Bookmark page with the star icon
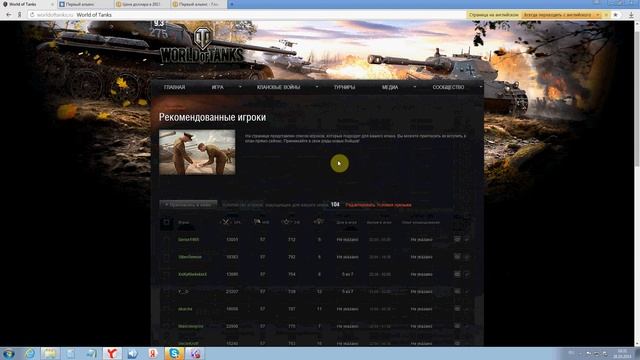Screen dimensions: 640x360 pos(616,15)
